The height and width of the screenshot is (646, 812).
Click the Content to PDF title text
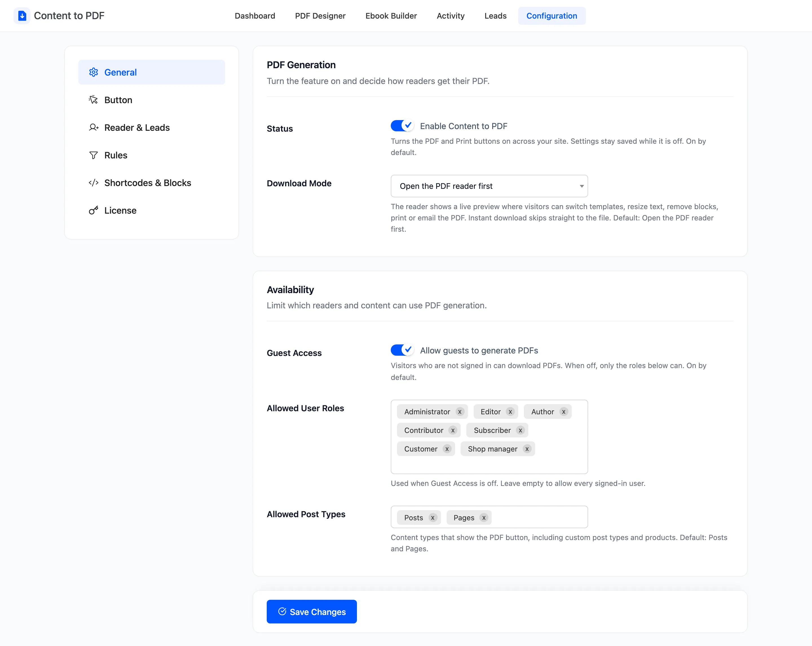(x=69, y=16)
